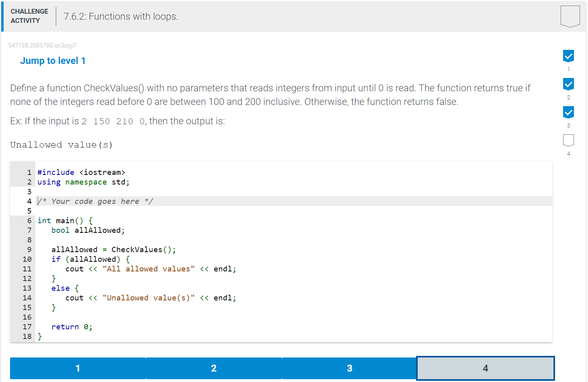Click the blue checkmark badge for level 1
This screenshot has height=382, width=588.
pyautogui.click(x=568, y=56)
